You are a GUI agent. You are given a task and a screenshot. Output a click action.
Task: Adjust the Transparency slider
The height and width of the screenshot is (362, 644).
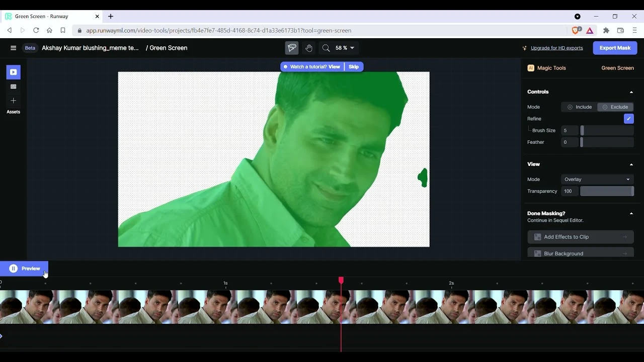[607, 191]
